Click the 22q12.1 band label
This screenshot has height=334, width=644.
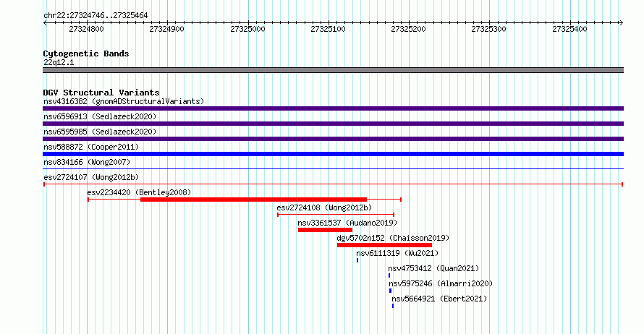click(59, 62)
